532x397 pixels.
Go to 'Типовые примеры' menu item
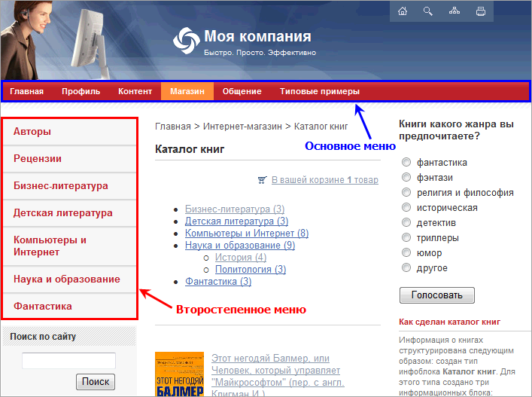coord(319,92)
